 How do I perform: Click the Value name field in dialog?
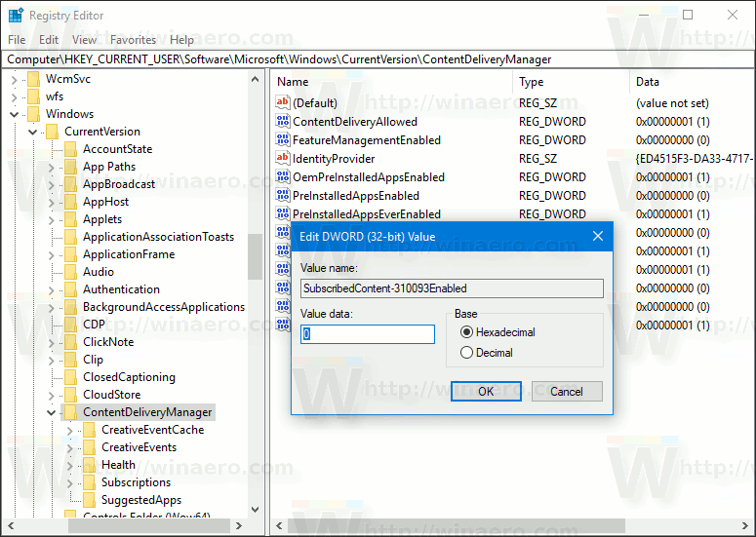coord(452,288)
